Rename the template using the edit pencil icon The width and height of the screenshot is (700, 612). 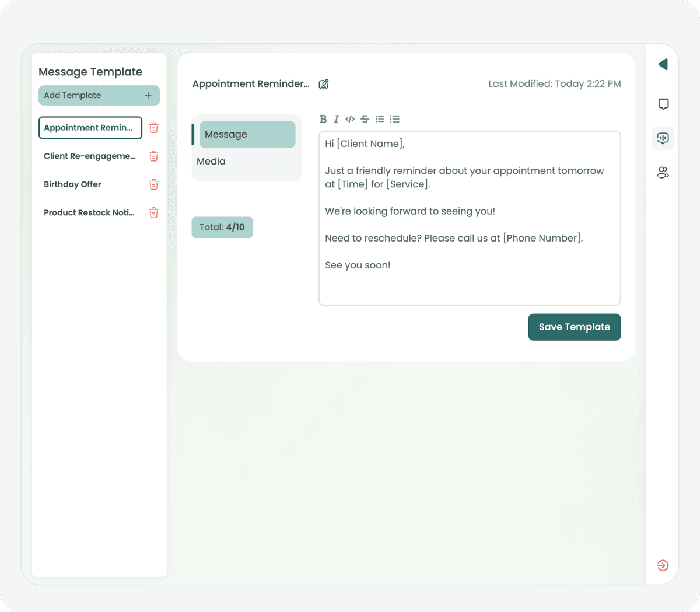coord(324,84)
